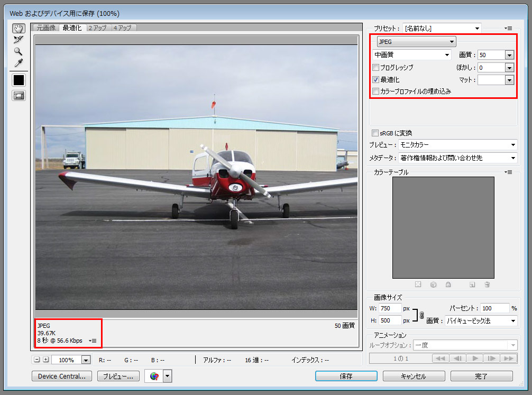The width and height of the screenshot is (532, 395).
Task: Open the JPEG file format dropdown
Action: pyautogui.click(x=416, y=42)
